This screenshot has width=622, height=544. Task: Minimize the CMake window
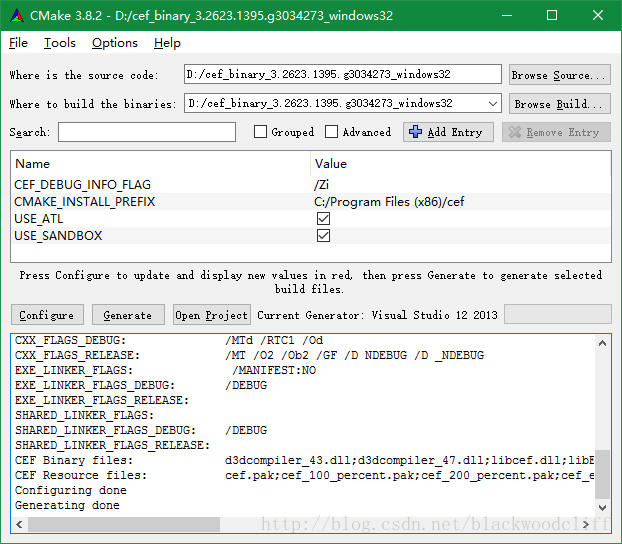[507, 15]
